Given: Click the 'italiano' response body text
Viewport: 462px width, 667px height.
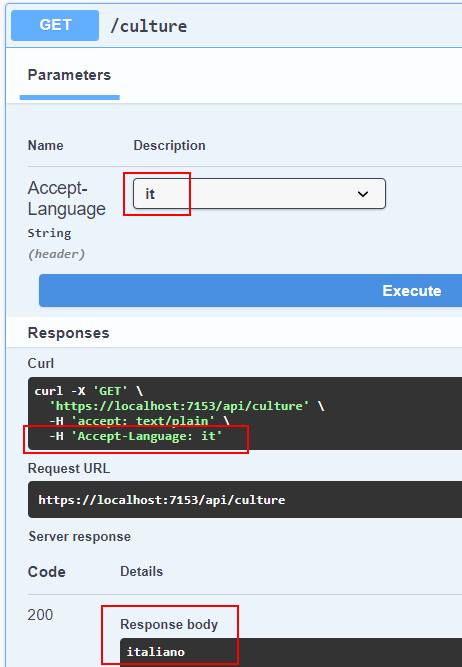Looking at the screenshot, I should coord(156,652).
